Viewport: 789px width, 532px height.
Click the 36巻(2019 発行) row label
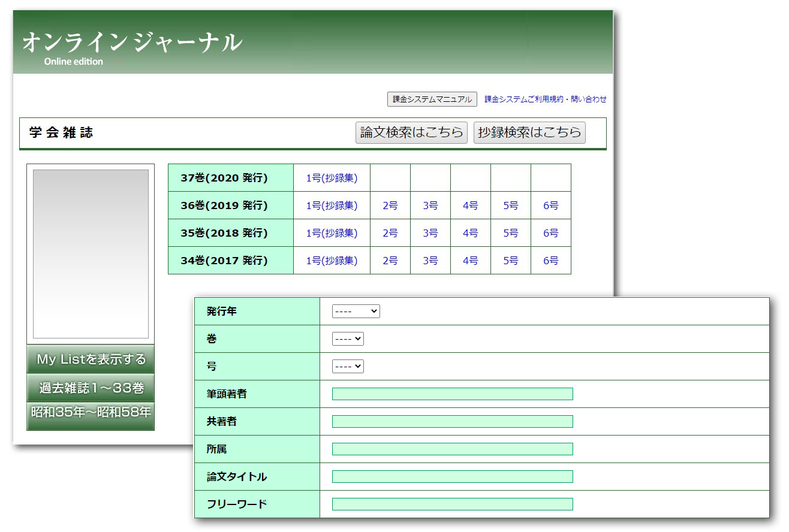(x=224, y=205)
